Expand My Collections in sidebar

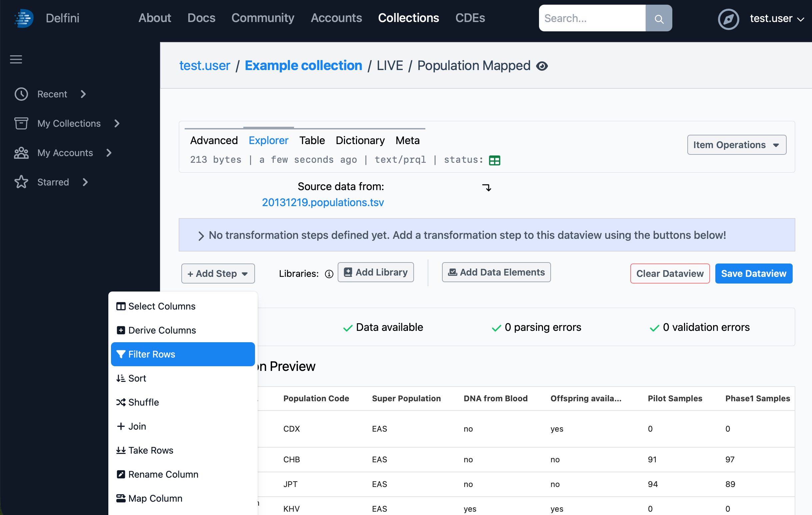[117, 123]
